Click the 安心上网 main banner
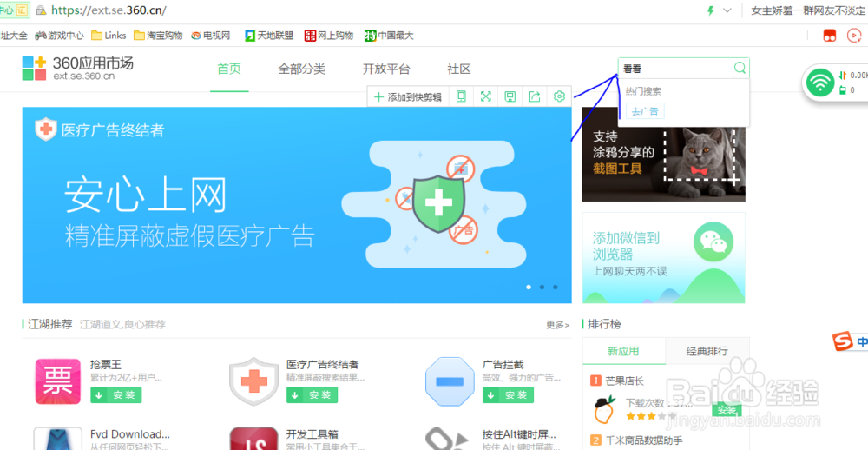868x450 pixels. click(297, 205)
